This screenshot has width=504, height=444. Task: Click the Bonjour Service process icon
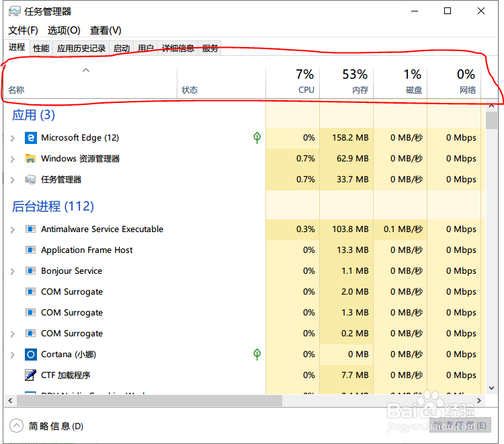[x=30, y=271]
